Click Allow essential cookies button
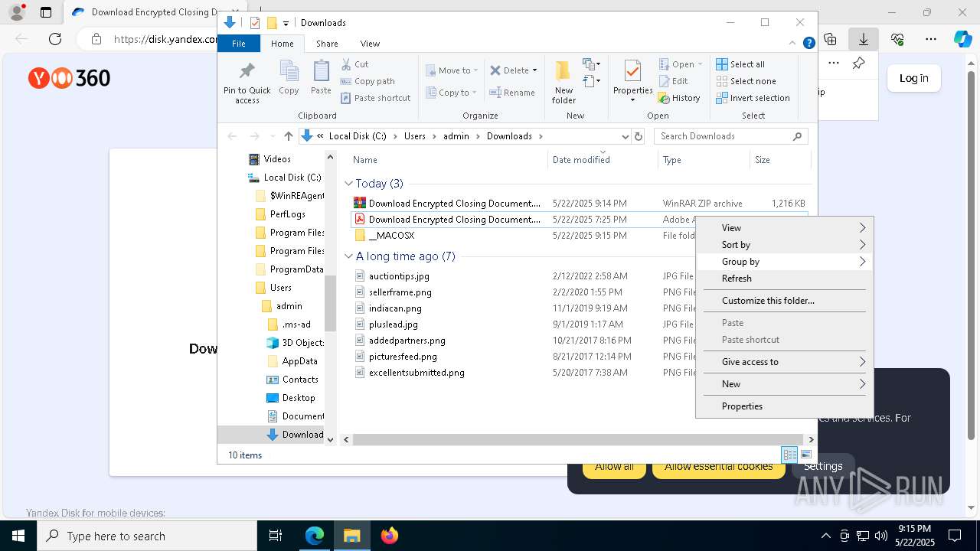This screenshot has width=980, height=551. (x=718, y=467)
